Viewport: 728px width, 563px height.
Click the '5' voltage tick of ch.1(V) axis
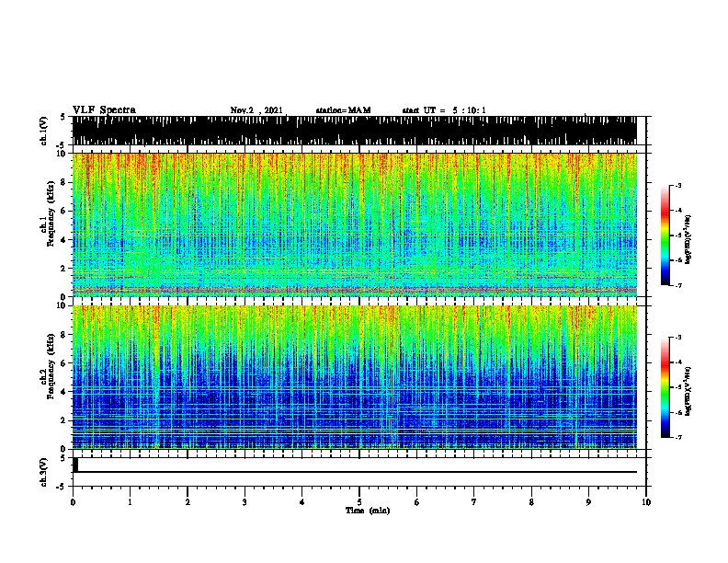coord(63,117)
